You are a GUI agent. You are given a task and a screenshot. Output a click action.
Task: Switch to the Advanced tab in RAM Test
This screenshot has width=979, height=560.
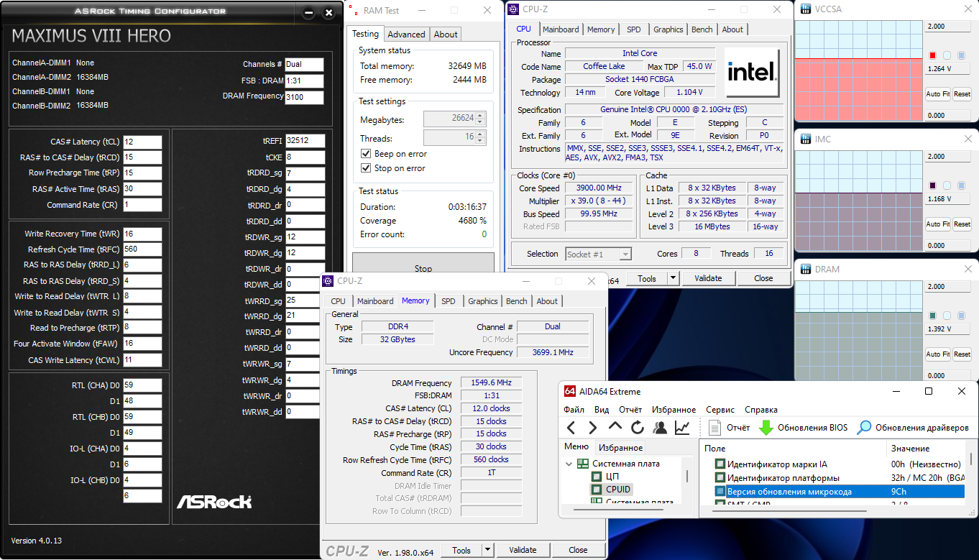coord(406,35)
